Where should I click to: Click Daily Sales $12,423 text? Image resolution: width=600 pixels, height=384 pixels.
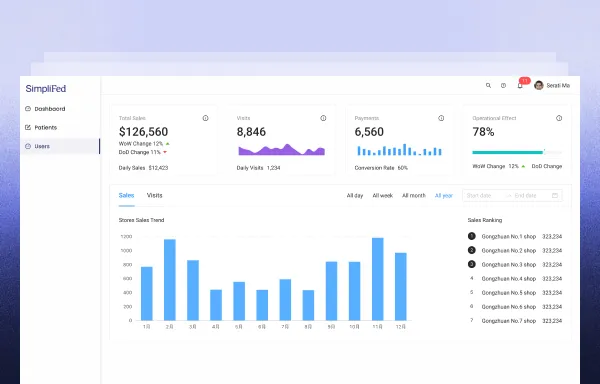tap(143, 168)
